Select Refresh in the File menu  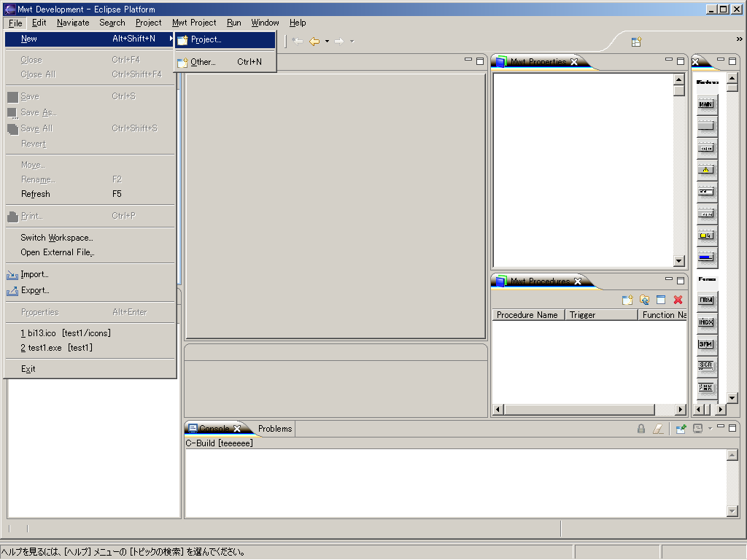click(90, 194)
